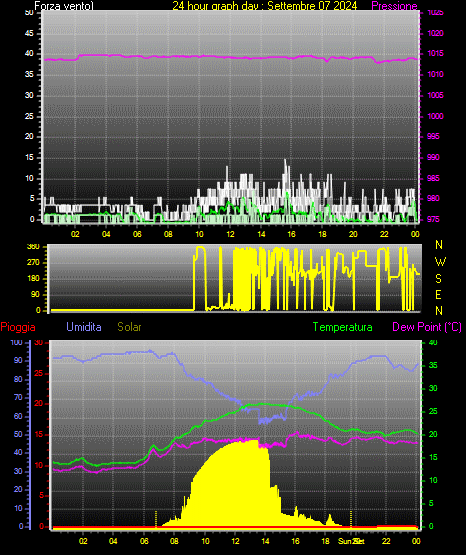Click the Pioggia legend label
The width and height of the screenshot is (466, 555).
18,327
